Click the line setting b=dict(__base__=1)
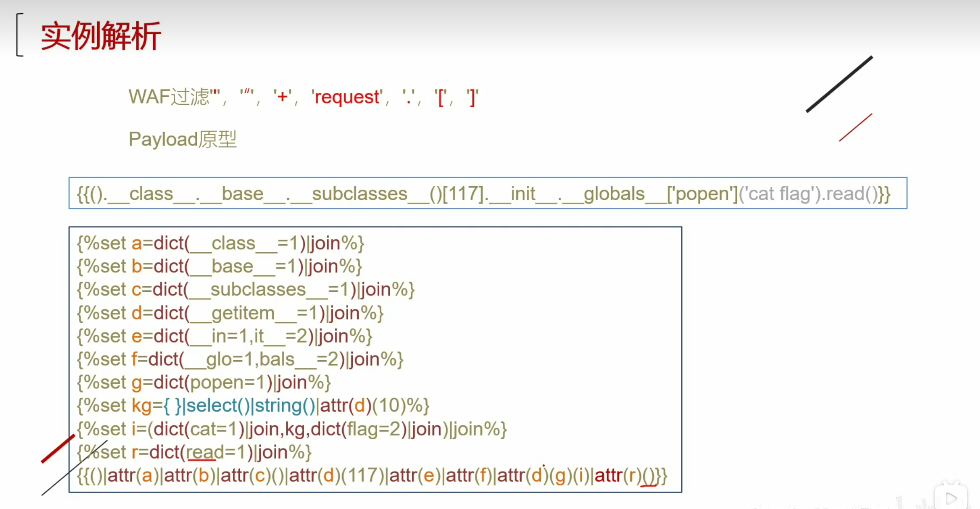The height and width of the screenshot is (509, 980). pyautogui.click(x=219, y=266)
